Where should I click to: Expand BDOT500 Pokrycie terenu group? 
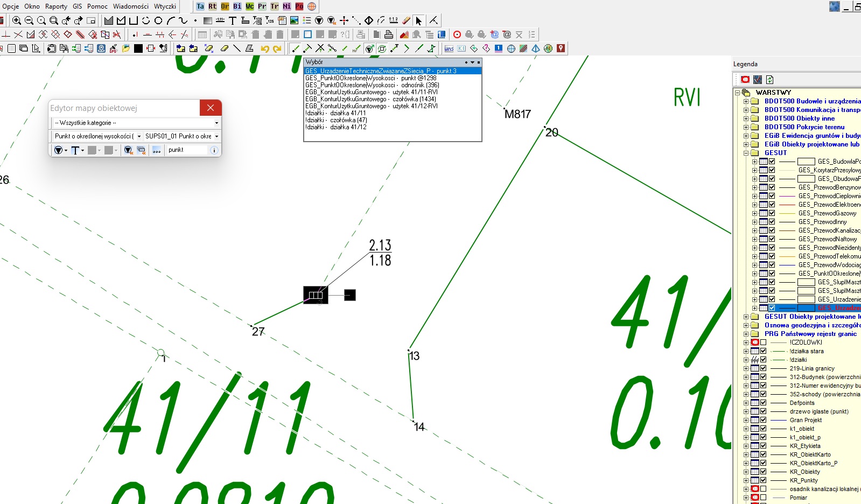click(x=746, y=127)
